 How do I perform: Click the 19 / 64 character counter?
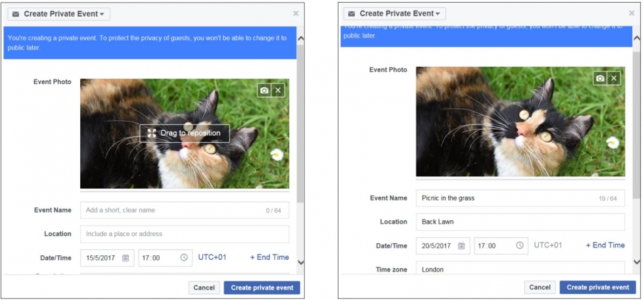607,199
